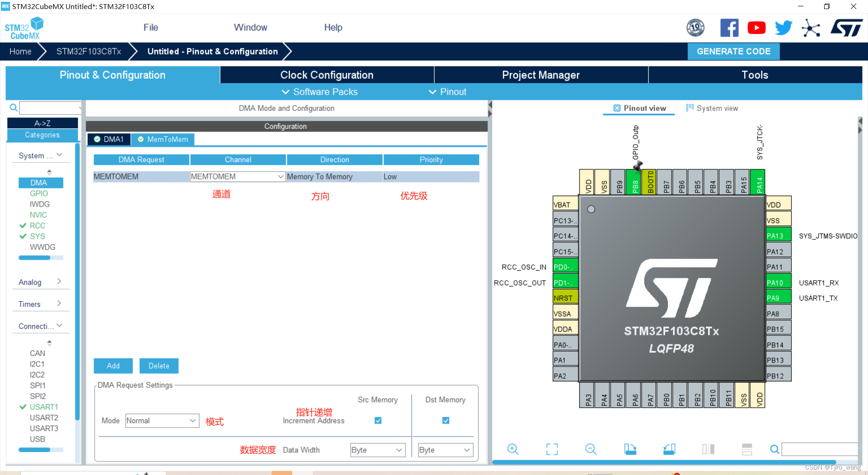Switch peripheral list to A->Z ordering
This screenshot has height=475, width=868.
(42, 122)
